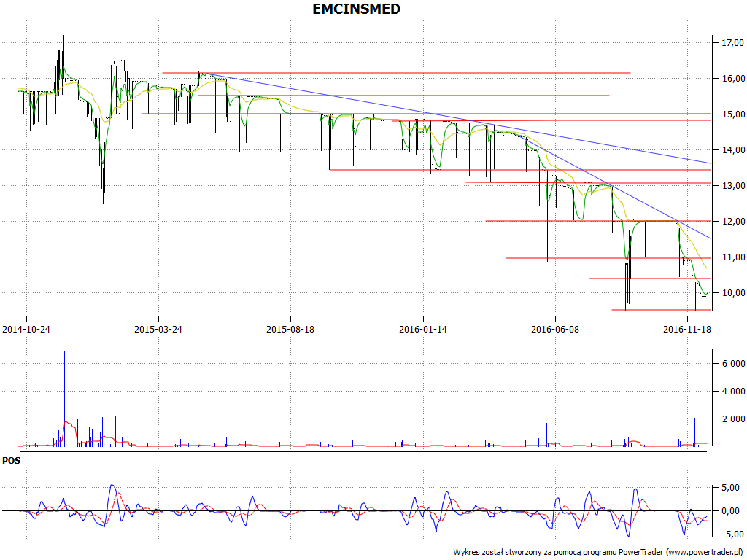Select the 2016-06-08 date label
The image size is (747, 560).
coord(555,329)
